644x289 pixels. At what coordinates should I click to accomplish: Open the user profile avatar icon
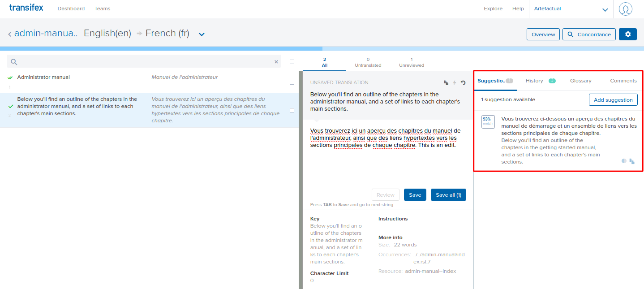[x=625, y=9]
